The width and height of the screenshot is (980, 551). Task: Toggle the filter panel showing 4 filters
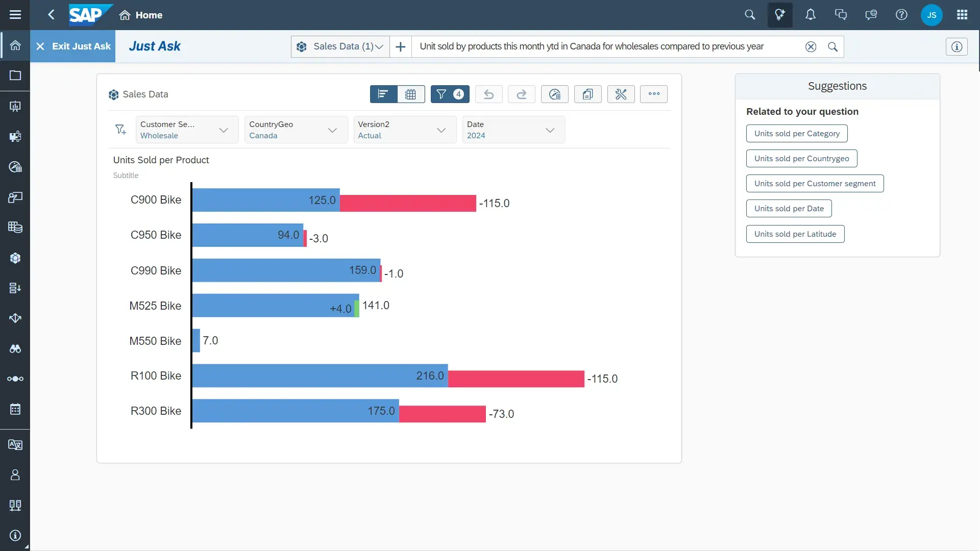point(449,94)
